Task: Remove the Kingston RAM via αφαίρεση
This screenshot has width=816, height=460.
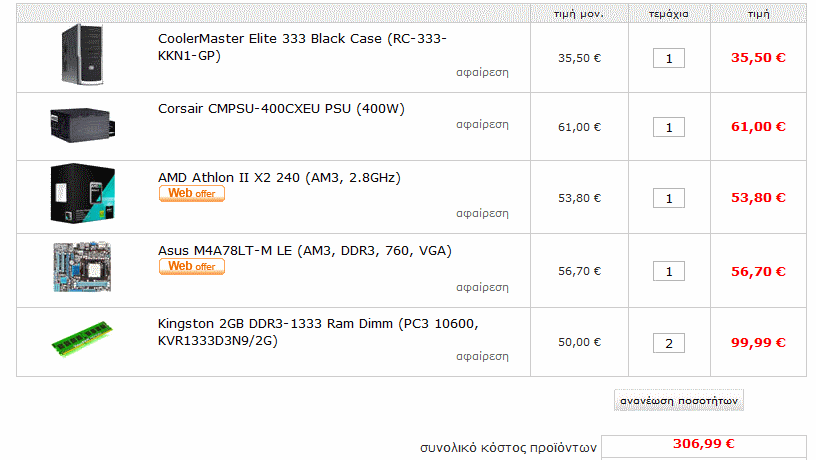Action: point(482,356)
